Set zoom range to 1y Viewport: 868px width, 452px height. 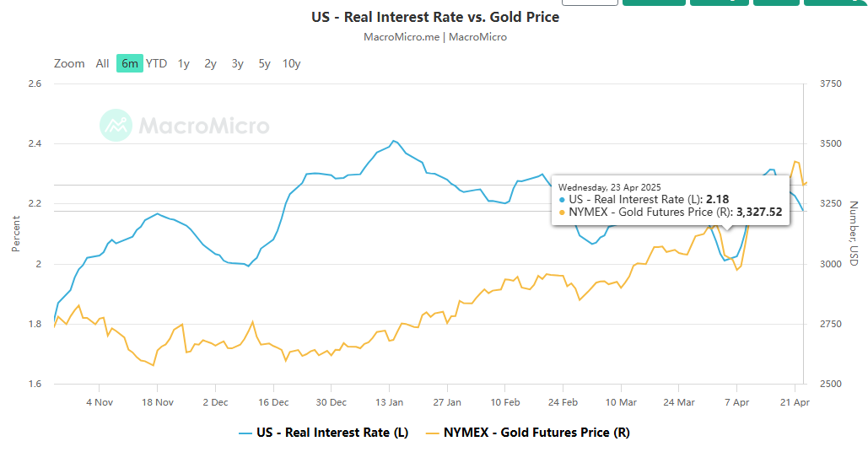pyautogui.click(x=184, y=63)
